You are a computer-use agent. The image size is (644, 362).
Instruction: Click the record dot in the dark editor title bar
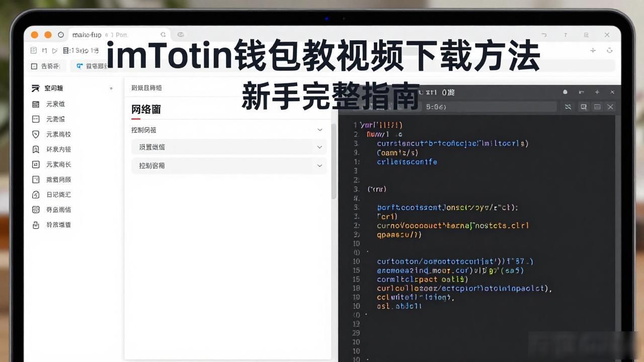(565, 92)
